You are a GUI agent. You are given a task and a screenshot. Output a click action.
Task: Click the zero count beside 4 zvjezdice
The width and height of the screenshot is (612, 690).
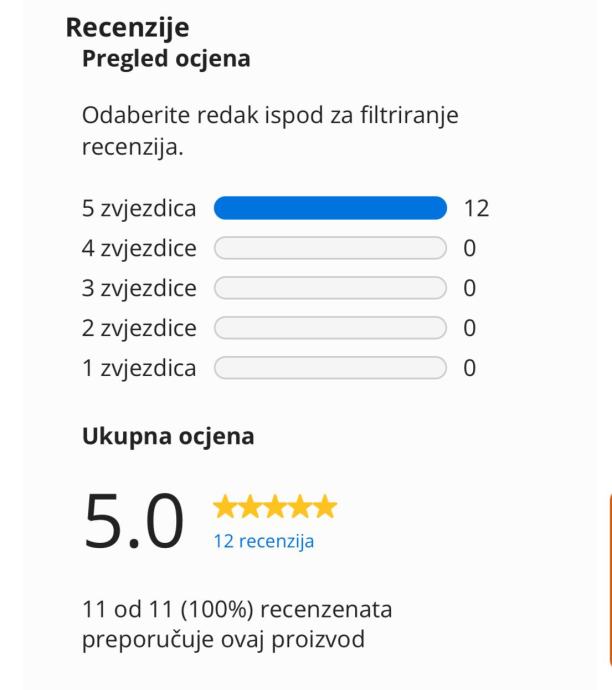tap(469, 248)
